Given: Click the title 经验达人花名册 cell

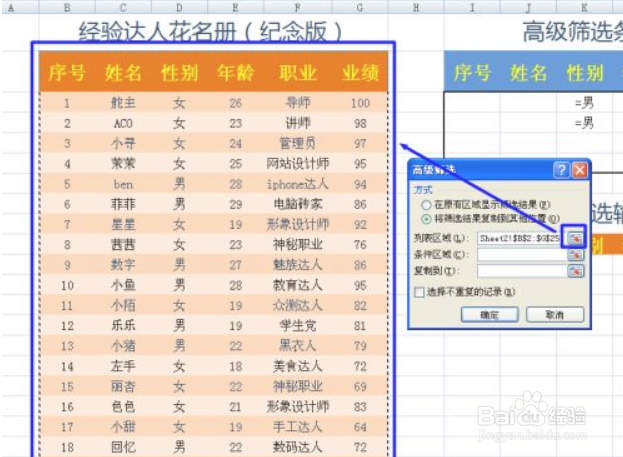Looking at the screenshot, I should pos(210,31).
